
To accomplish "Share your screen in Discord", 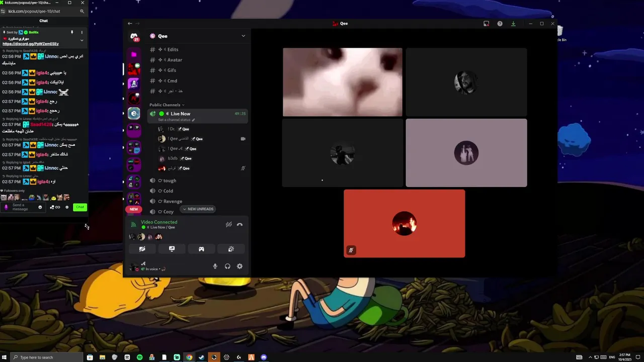I will coord(172,249).
